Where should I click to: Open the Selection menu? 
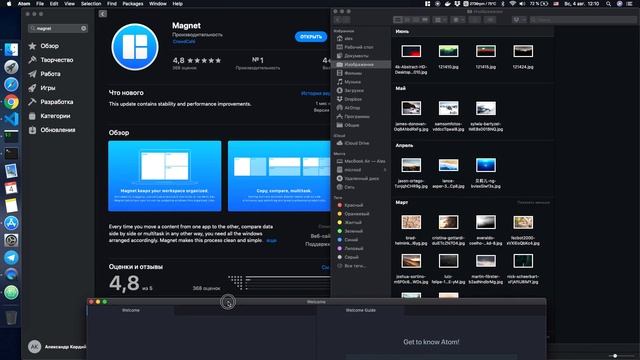[x=91, y=4]
